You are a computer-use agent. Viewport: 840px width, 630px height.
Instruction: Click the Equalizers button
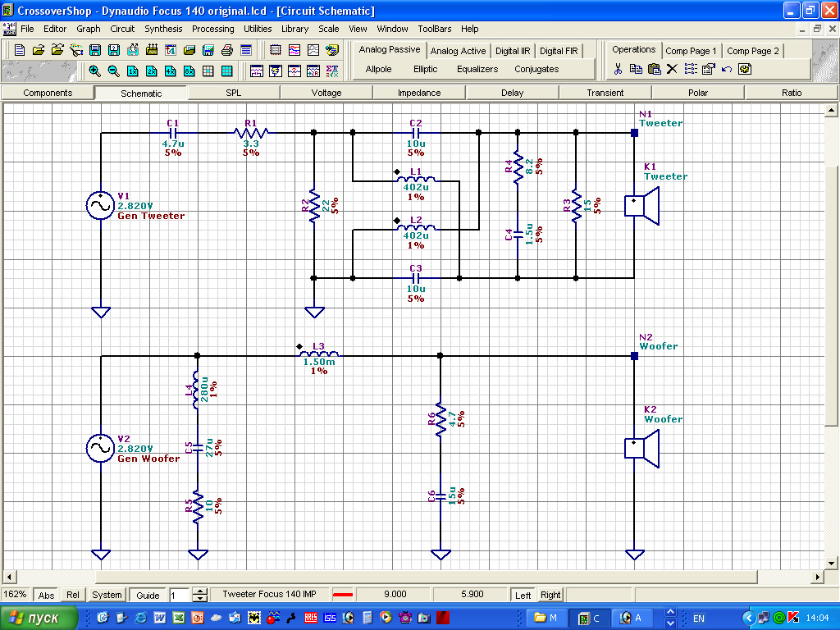pos(477,69)
